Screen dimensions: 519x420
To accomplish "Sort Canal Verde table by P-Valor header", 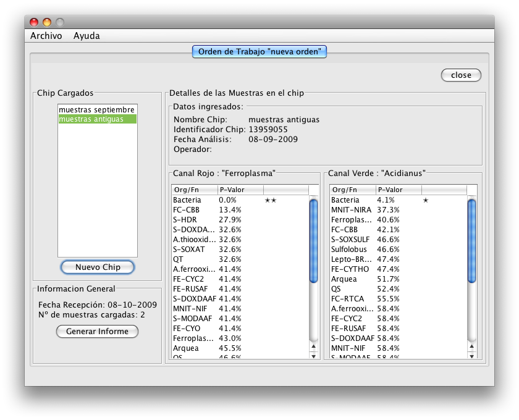I will pyautogui.click(x=399, y=190).
